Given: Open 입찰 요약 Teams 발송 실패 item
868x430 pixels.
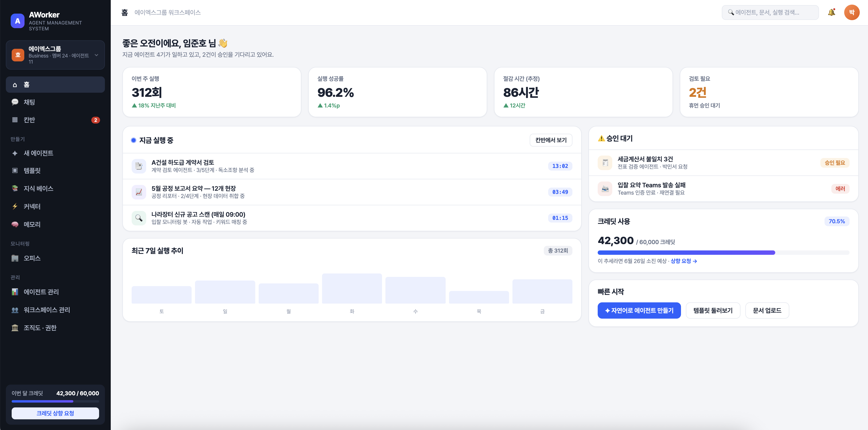Looking at the screenshot, I should point(723,189).
